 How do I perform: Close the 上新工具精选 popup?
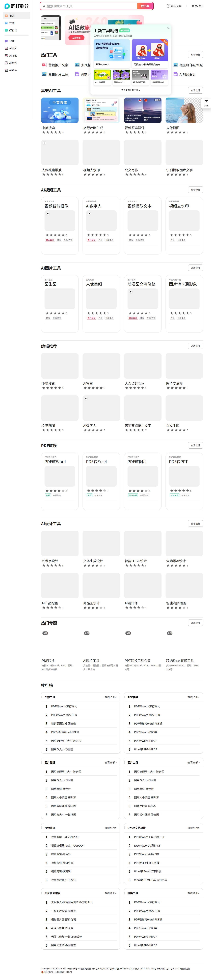(x=168, y=28)
